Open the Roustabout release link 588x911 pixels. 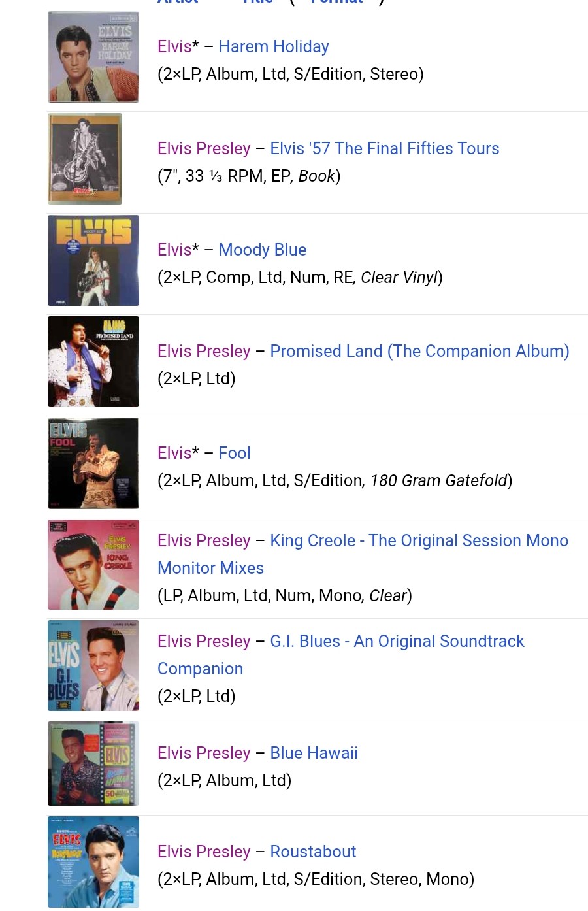(x=313, y=852)
